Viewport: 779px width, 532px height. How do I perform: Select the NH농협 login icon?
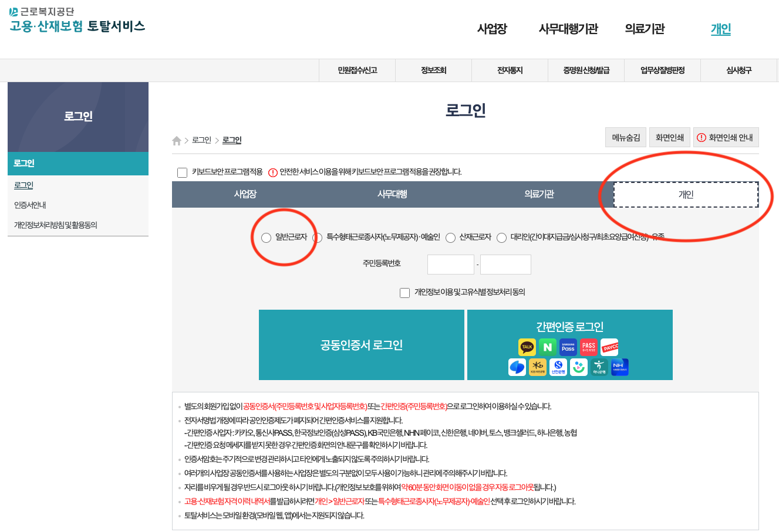coord(620,367)
